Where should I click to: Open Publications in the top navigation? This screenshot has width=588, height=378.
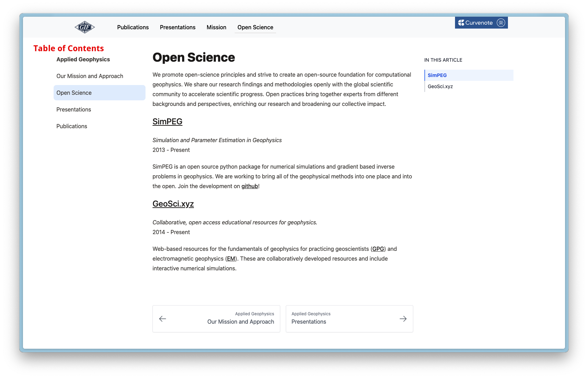pos(133,27)
